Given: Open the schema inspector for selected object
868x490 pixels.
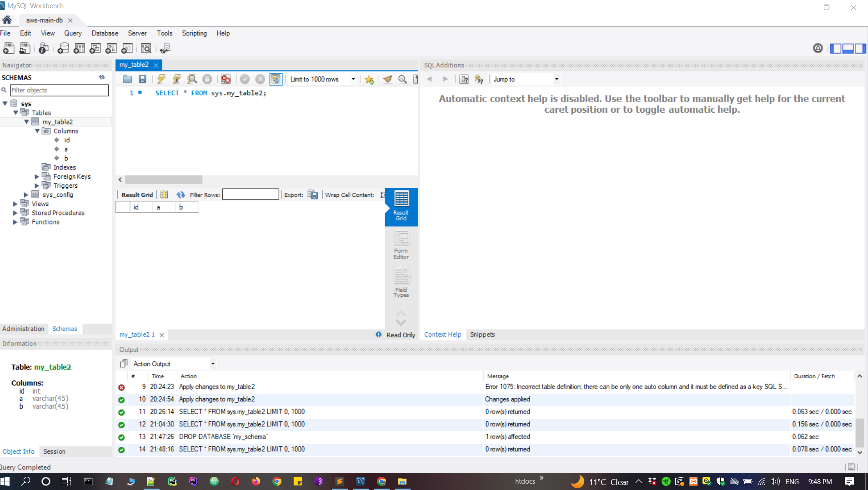Looking at the screenshot, I should pos(44,48).
